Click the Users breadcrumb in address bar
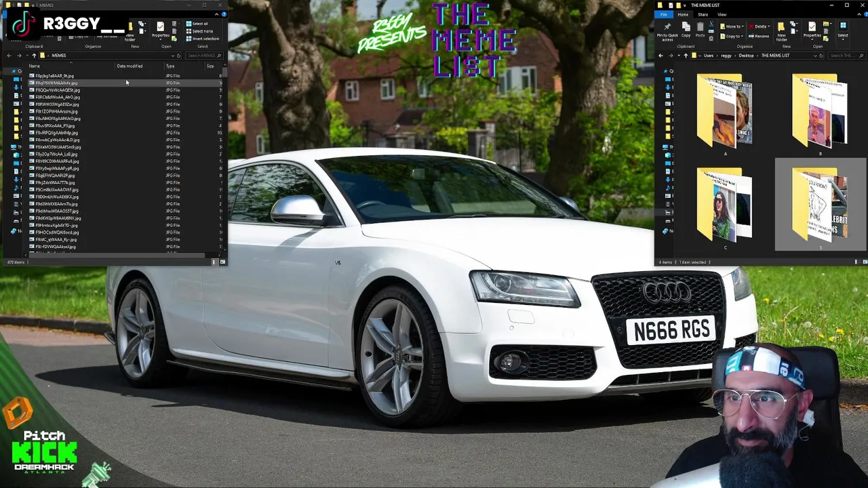 [x=709, y=56]
